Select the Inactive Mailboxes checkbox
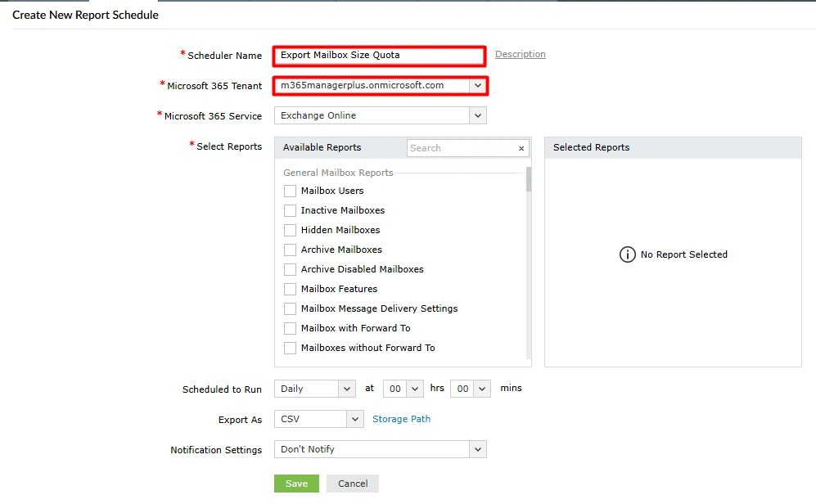Screen dimensions: 816x504 290,210
